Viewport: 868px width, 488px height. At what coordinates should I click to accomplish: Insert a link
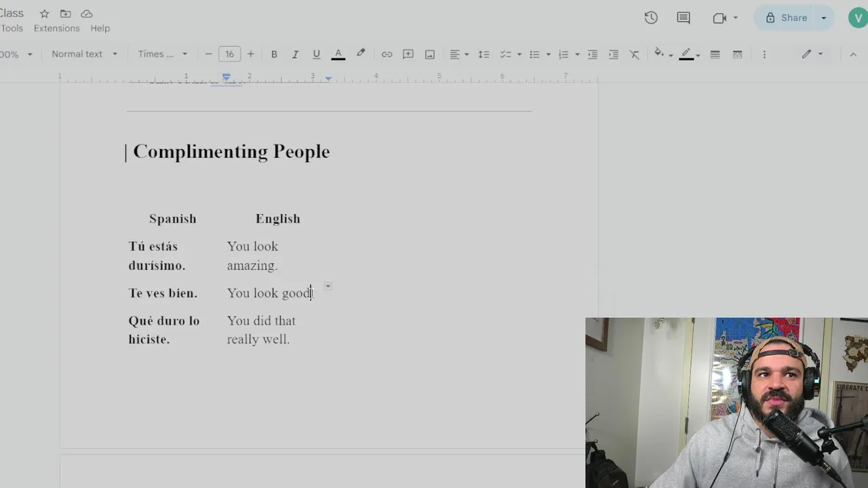(387, 54)
